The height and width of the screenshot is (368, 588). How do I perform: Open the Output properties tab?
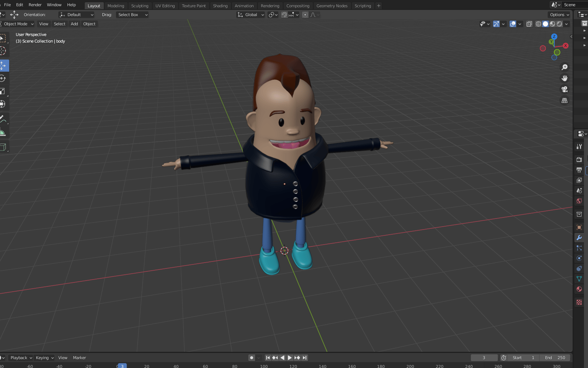[x=579, y=170]
